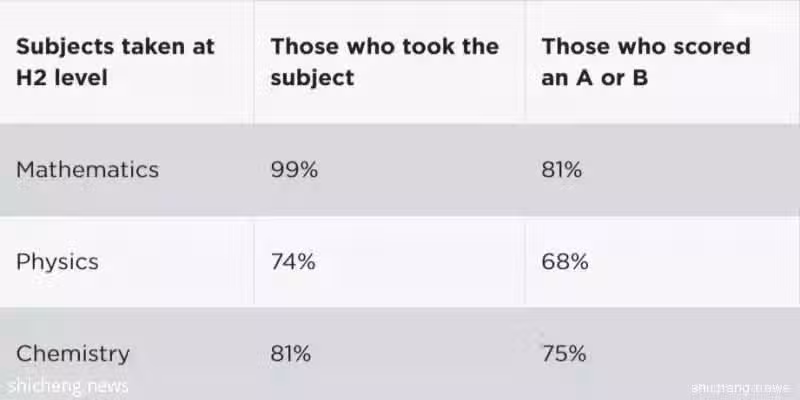Select the Chemistry row label
Viewport: 800px width, 400px height.
pos(73,355)
